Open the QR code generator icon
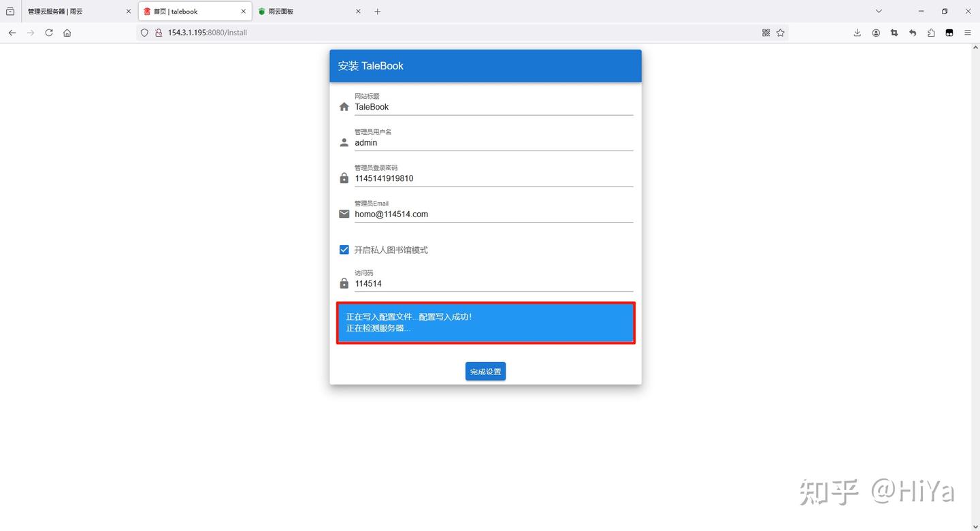980x531 pixels. (x=766, y=33)
